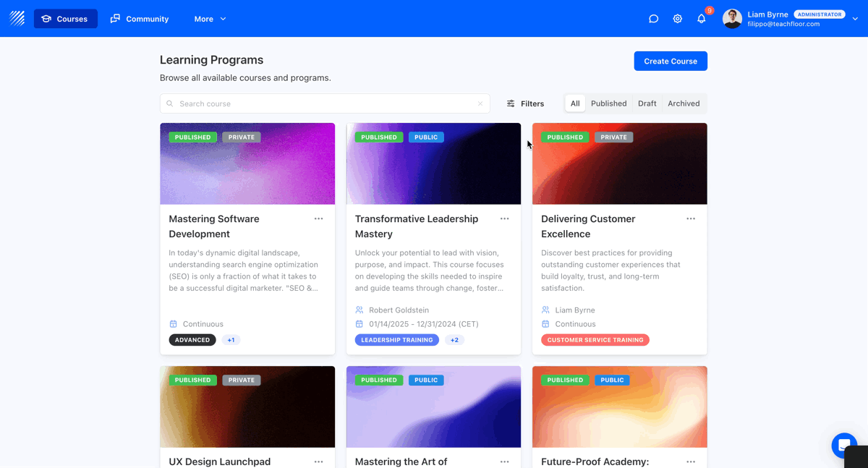The height and width of the screenshot is (468, 868).
Task: Switch course filter to Archived
Action: click(683, 103)
